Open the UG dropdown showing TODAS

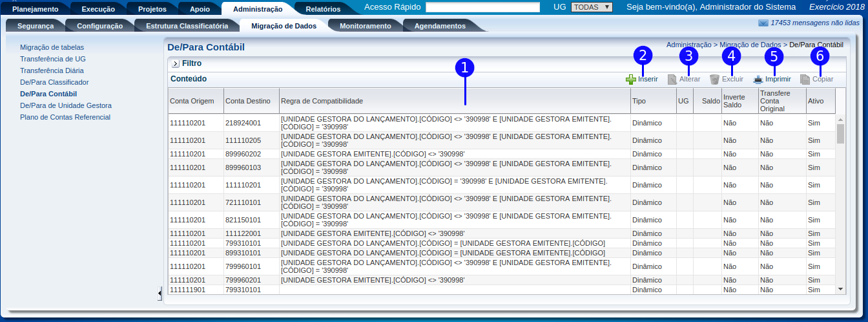point(592,7)
